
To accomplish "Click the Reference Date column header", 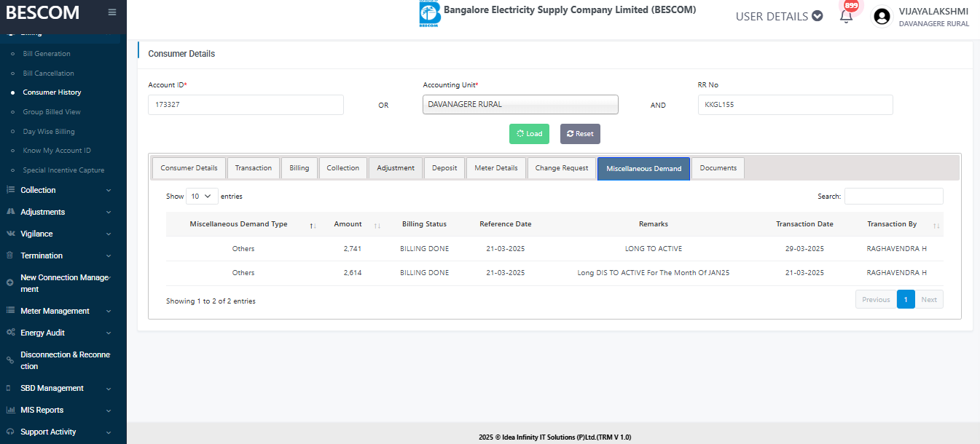I will [x=506, y=224].
